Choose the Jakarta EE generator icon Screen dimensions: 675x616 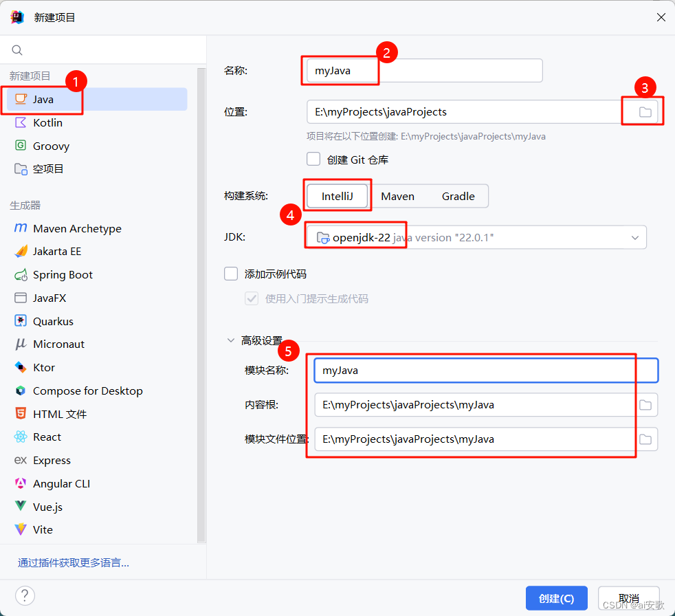click(x=21, y=251)
